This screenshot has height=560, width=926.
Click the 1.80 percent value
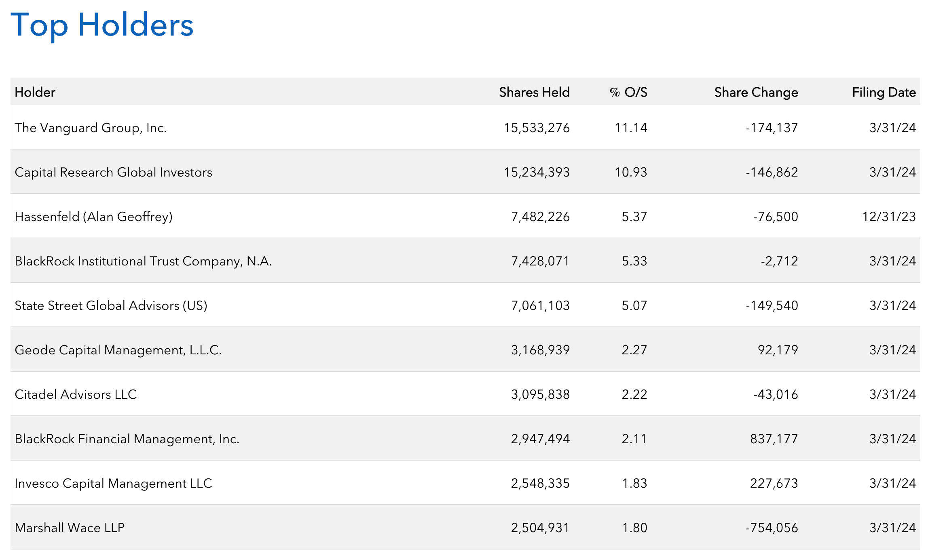click(634, 528)
